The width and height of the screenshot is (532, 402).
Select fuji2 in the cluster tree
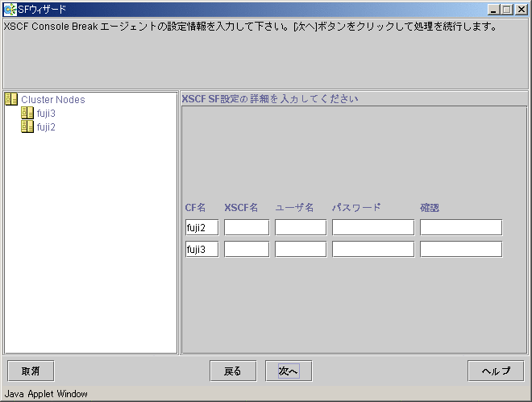(x=46, y=127)
